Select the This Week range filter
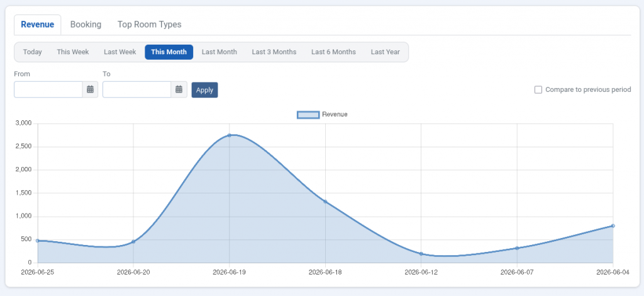644x296 pixels. pos(73,52)
